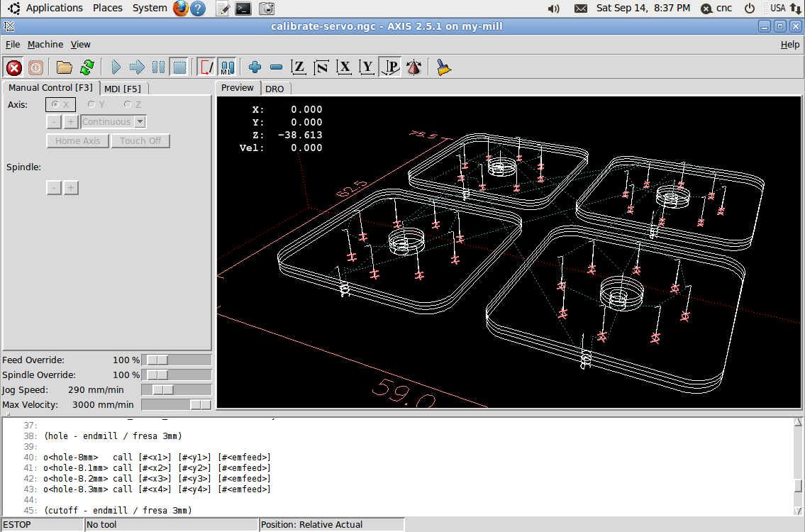Clear live plot with broom icon
Viewport: 805px width, 532px height.
click(444, 67)
